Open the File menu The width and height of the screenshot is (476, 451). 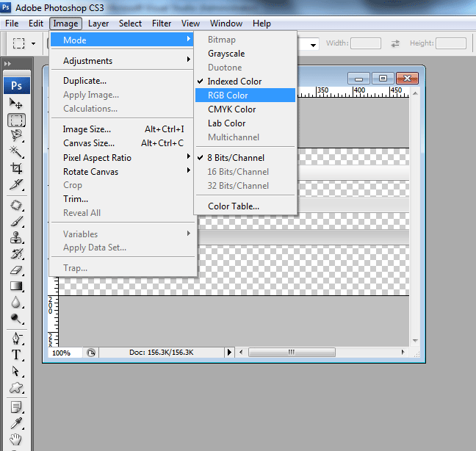click(12, 24)
